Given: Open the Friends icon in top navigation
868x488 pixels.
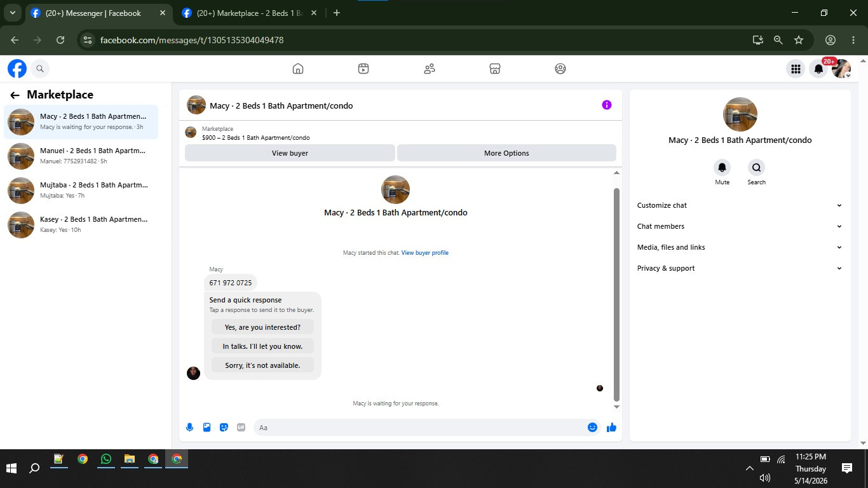Looking at the screenshot, I should click(x=430, y=69).
